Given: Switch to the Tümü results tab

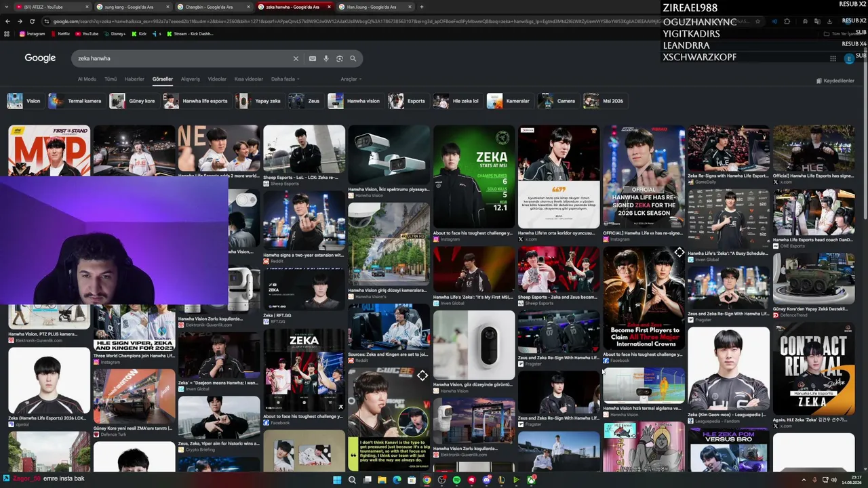Looking at the screenshot, I should (111, 79).
